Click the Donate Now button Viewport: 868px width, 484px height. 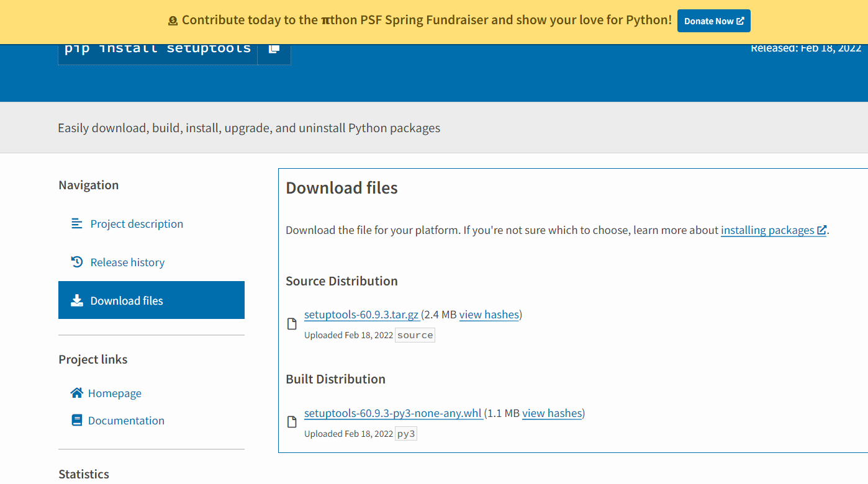(x=713, y=20)
